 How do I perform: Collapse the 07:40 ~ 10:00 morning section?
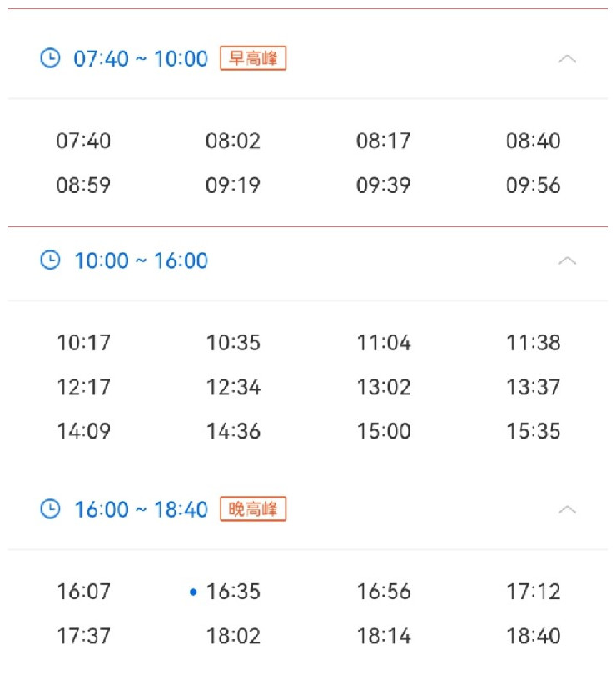tap(567, 59)
